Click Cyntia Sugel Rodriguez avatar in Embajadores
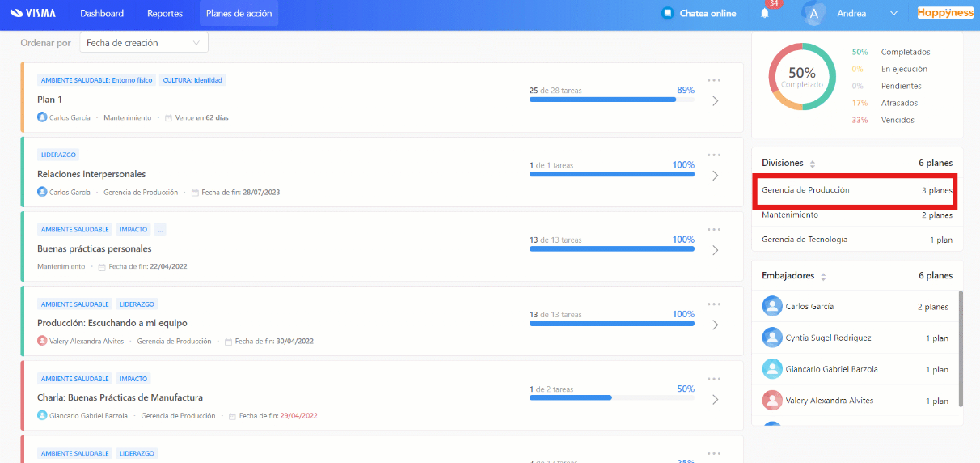The height and width of the screenshot is (463, 980). (772, 338)
